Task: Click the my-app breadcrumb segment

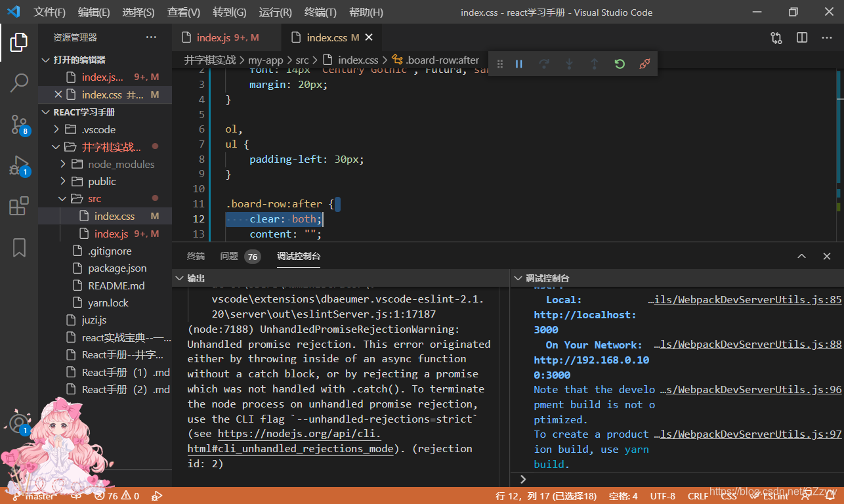Action: tap(266, 60)
